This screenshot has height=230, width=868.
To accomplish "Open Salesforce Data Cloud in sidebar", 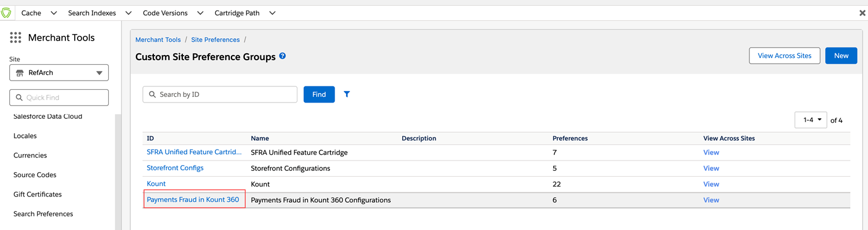I will (x=48, y=116).
